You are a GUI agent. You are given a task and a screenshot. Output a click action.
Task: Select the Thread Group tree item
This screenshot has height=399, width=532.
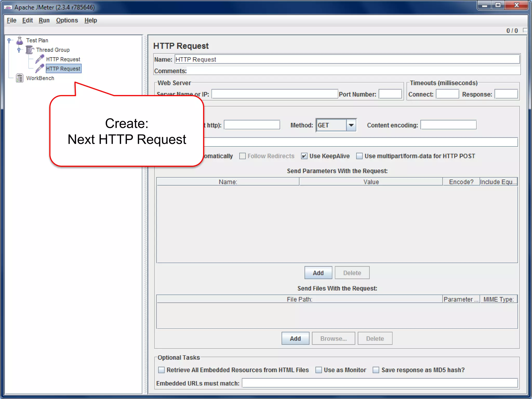53,50
